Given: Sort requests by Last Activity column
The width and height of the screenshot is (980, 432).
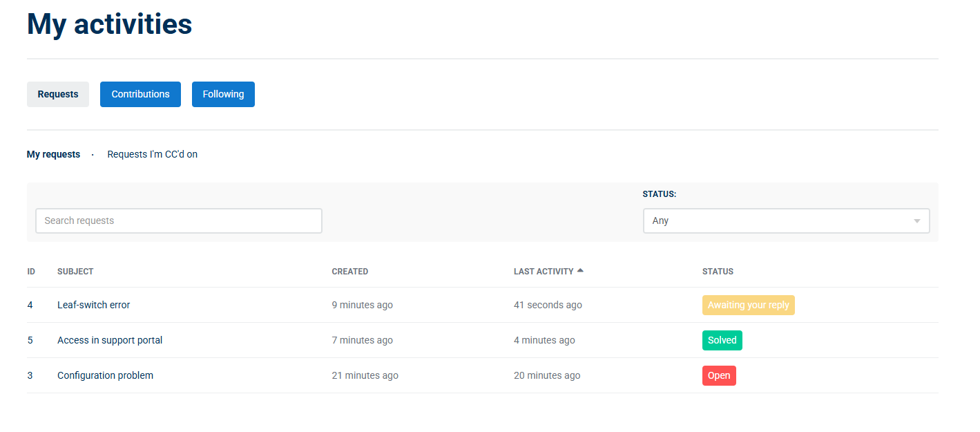Looking at the screenshot, I should point(544,272).
